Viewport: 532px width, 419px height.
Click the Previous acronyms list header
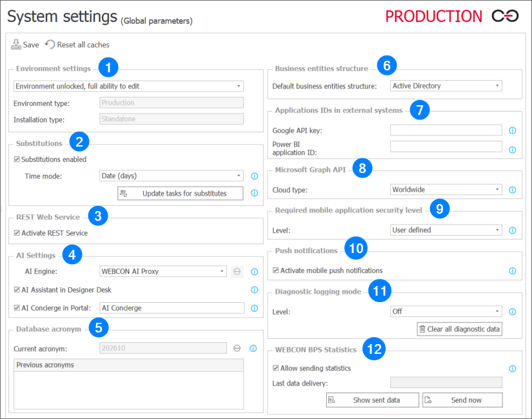tap(128, 365)
